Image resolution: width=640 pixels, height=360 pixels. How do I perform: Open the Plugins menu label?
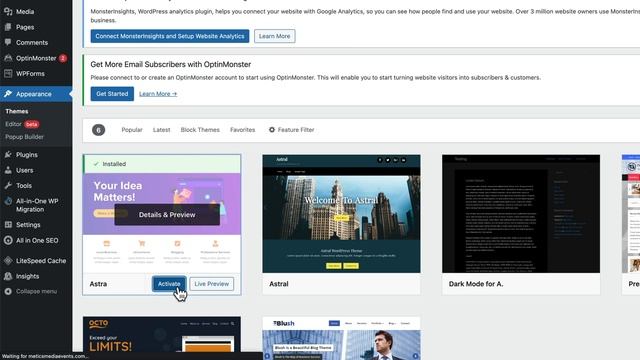tap(27, 155)
